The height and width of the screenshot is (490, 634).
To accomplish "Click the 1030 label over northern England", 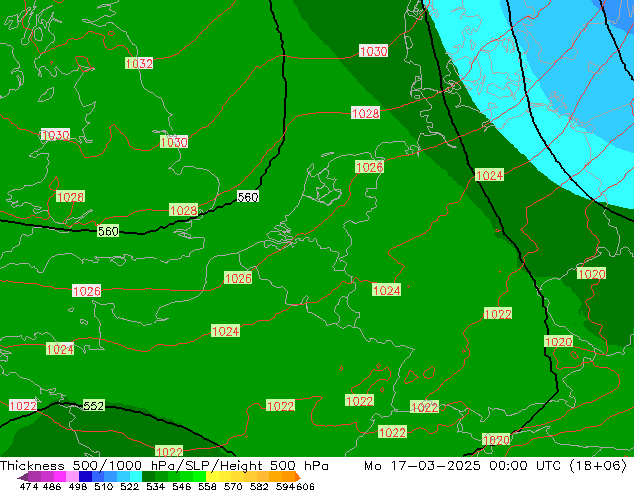I will tap(174, 142).
